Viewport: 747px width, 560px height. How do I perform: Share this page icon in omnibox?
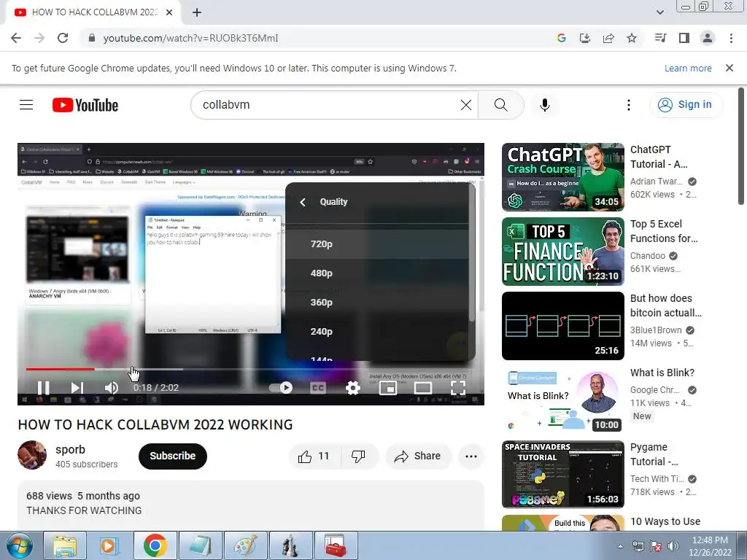pos(608,38)
